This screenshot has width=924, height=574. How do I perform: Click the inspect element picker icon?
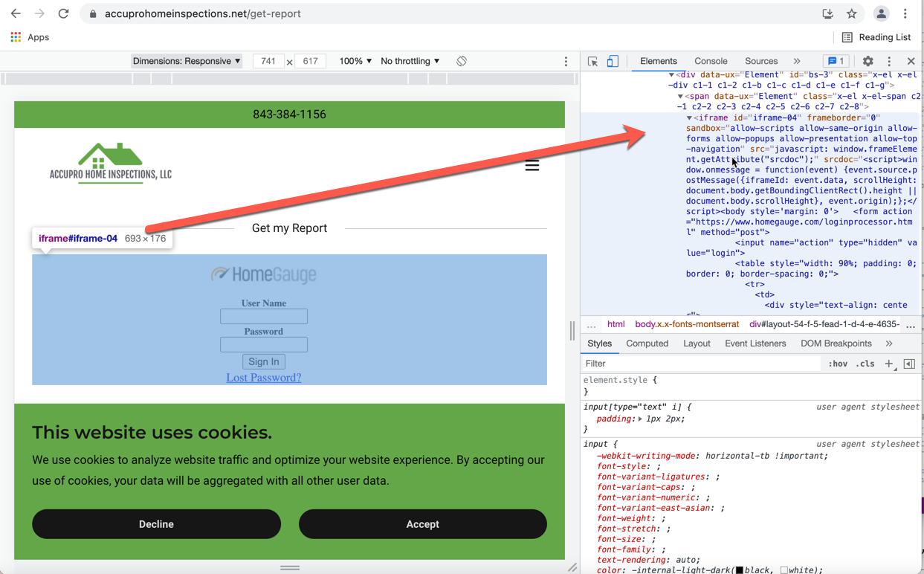tap(592, 62)
